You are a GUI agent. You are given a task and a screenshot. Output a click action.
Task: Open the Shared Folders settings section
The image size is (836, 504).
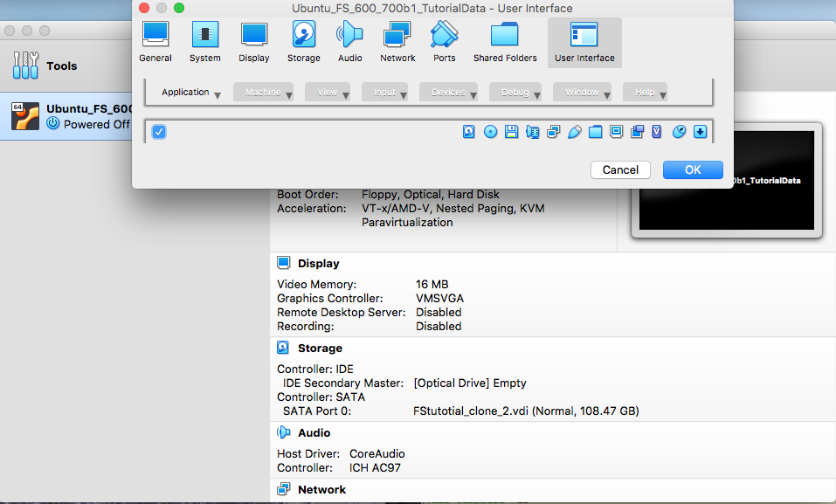click(504, 42)
